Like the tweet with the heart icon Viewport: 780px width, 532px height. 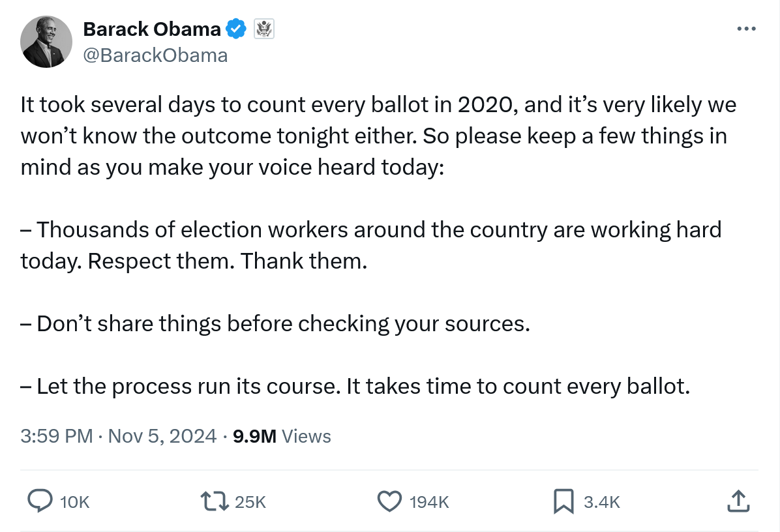[389, 501]
